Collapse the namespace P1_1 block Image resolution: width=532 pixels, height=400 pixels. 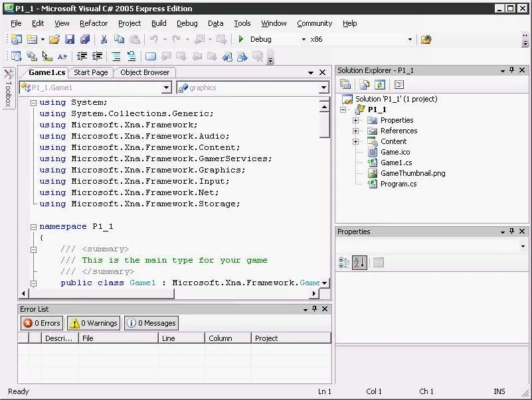click(x=33, y=227)
